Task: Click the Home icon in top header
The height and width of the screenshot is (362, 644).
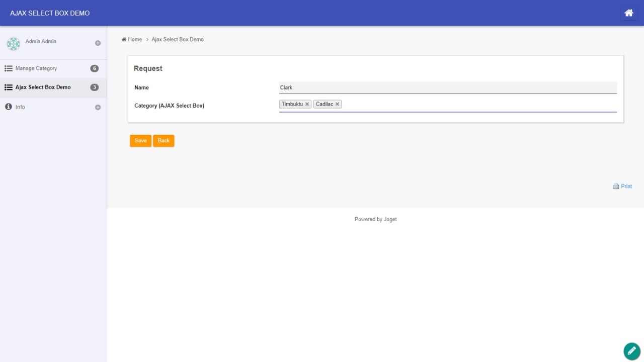Action: [x=628, y=13]
